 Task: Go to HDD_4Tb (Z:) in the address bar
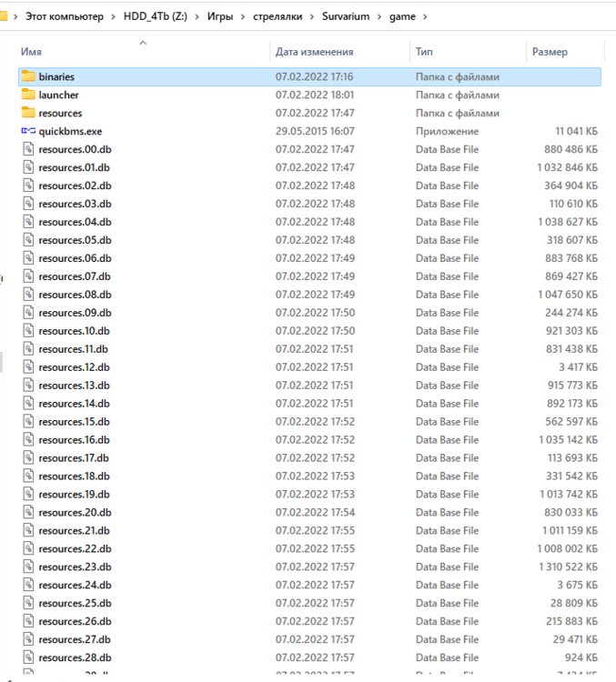[156, 16]
